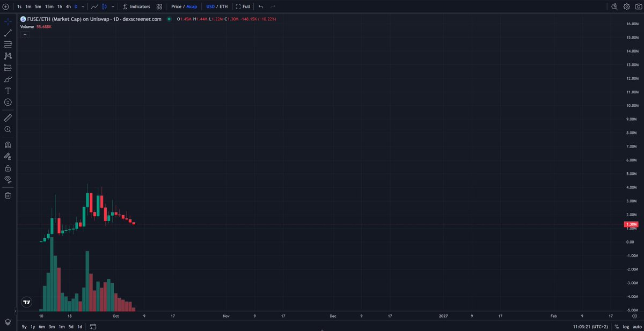Set bottom date range to 1m

[x=61, y=326]
